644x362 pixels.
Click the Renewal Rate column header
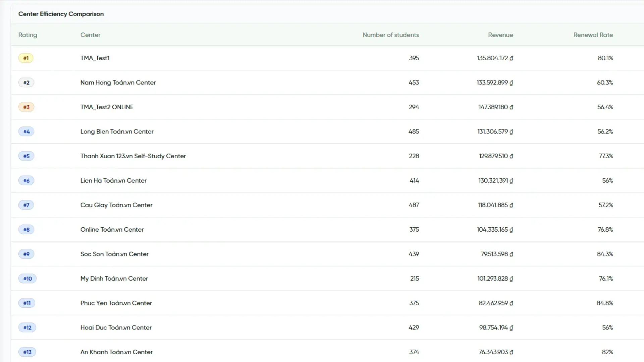coord(593,35)
